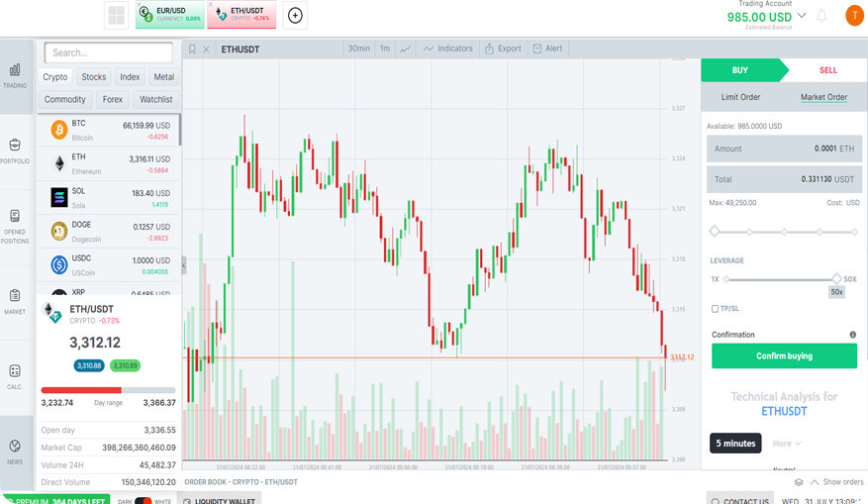The height and width of the screenshot is (504, 868).
Task: Click the notification bell icon
Action: [x=821, y=16]
